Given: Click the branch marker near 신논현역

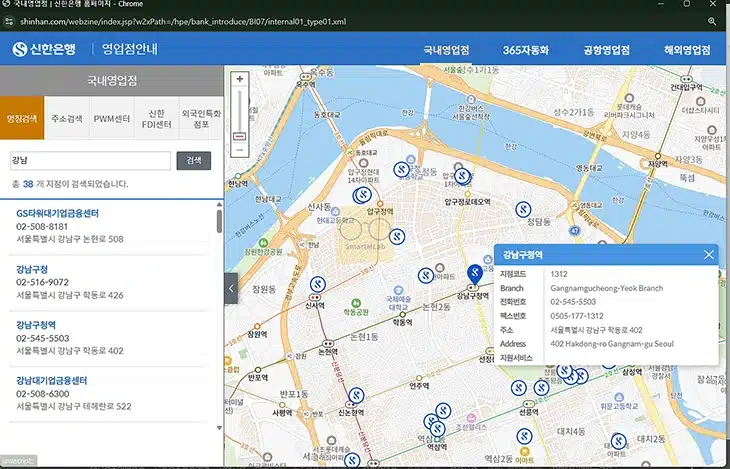Looking at the screenshot, I should pyautogui.click(x=356, y=395).
